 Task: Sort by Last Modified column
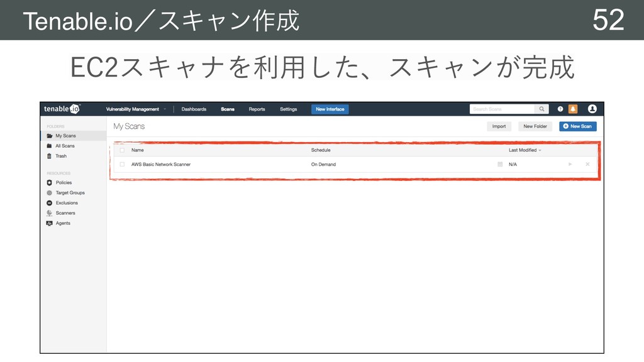(525, 150)
